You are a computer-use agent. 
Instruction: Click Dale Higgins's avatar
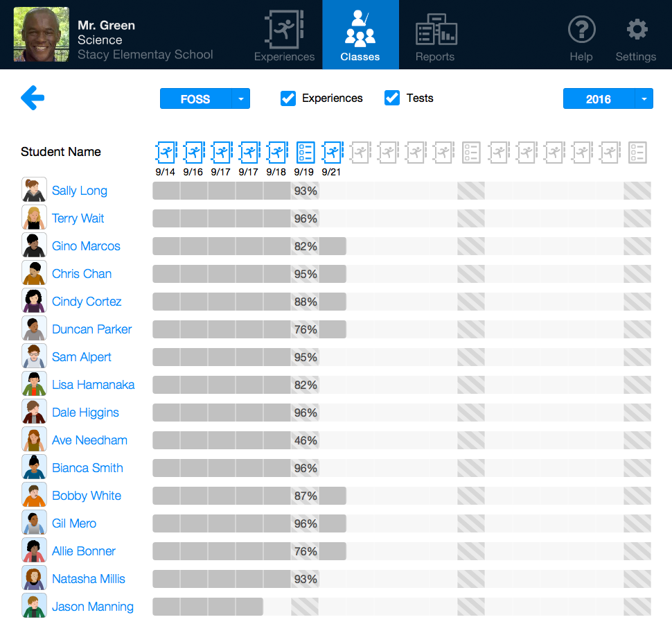pos(34,411)
